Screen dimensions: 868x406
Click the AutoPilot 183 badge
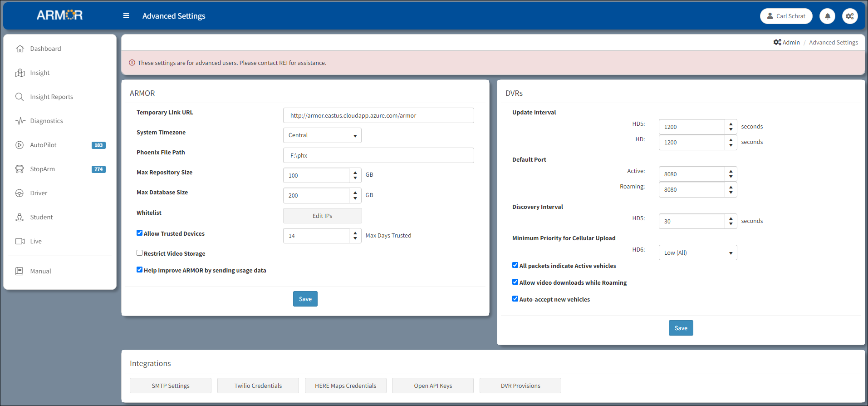pyautogui.click(x=98, y=145)
